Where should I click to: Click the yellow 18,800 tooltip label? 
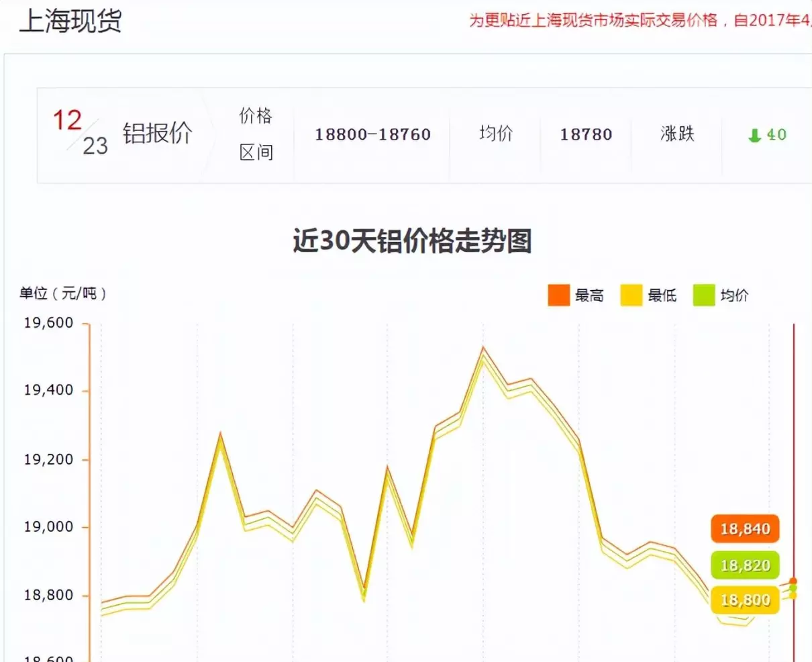pyautogui.click(x=745, y=600)
